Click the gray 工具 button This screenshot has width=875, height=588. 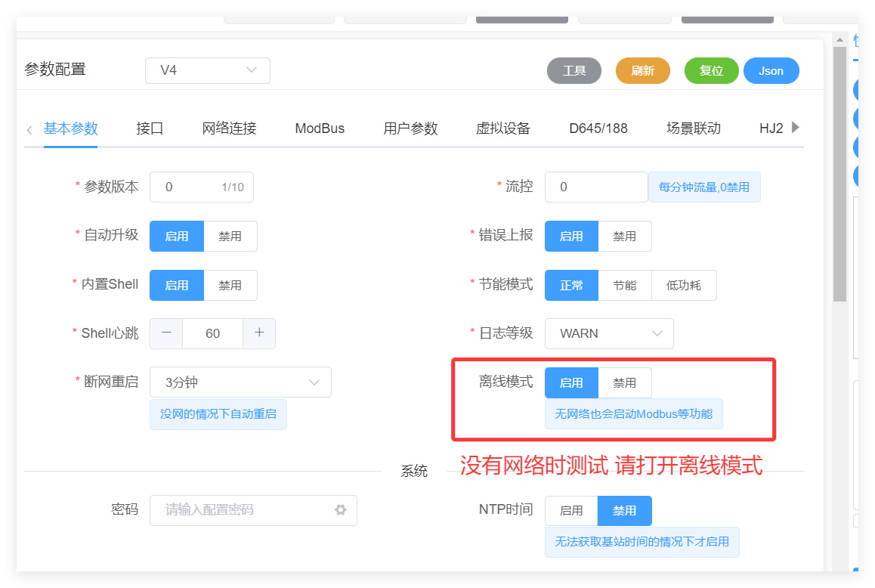574,70
